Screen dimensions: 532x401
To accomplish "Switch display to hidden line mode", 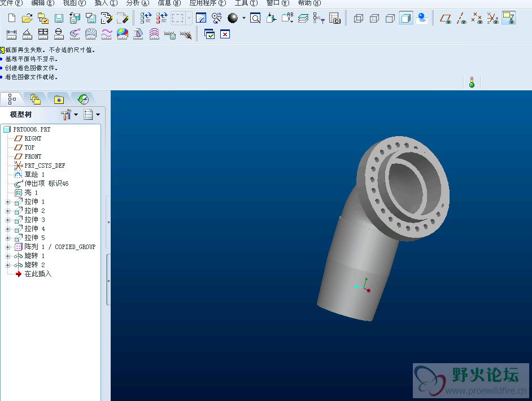I will tap(374, 18).
